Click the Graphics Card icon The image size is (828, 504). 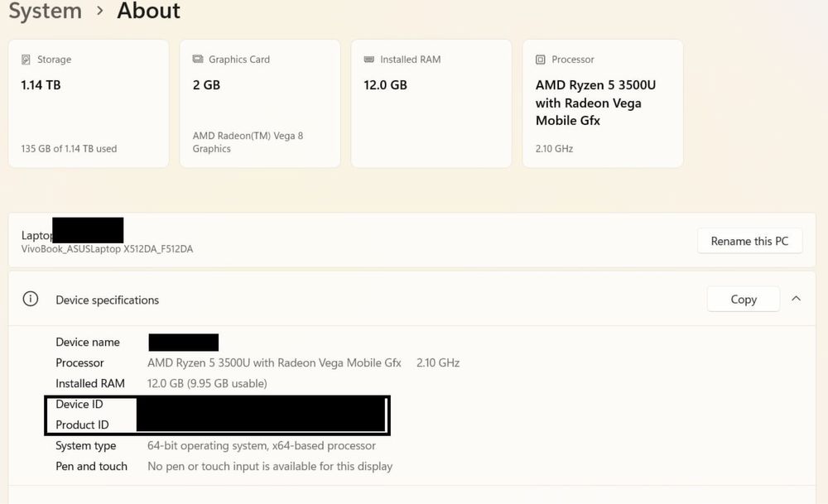tap(198, 60)
